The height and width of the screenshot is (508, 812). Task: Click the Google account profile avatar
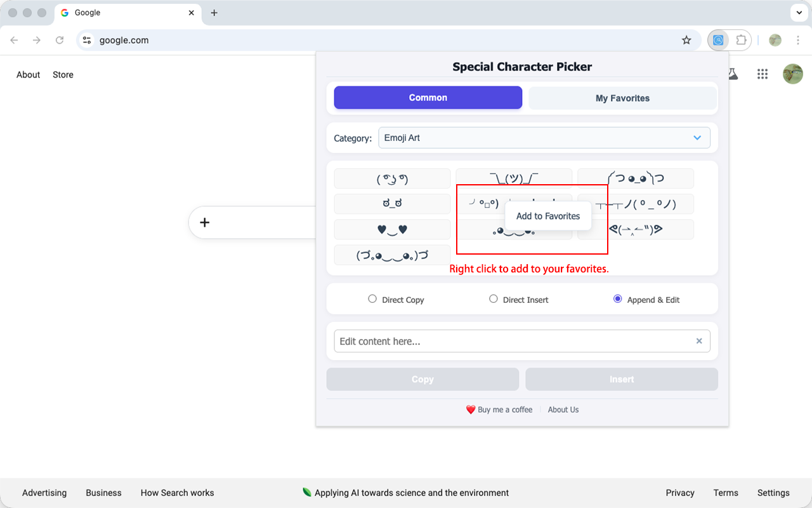[x=792, y=74]
